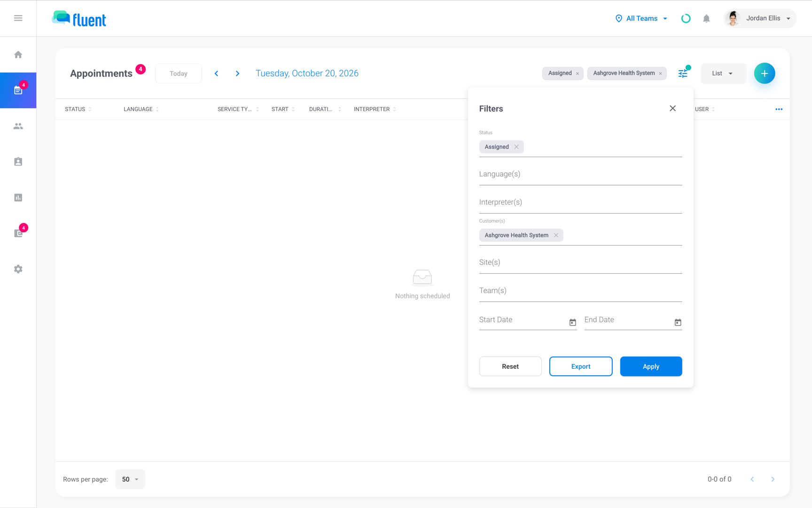Click Export button
The height and width of the screenshot is (508, 812).
point(581,366)
